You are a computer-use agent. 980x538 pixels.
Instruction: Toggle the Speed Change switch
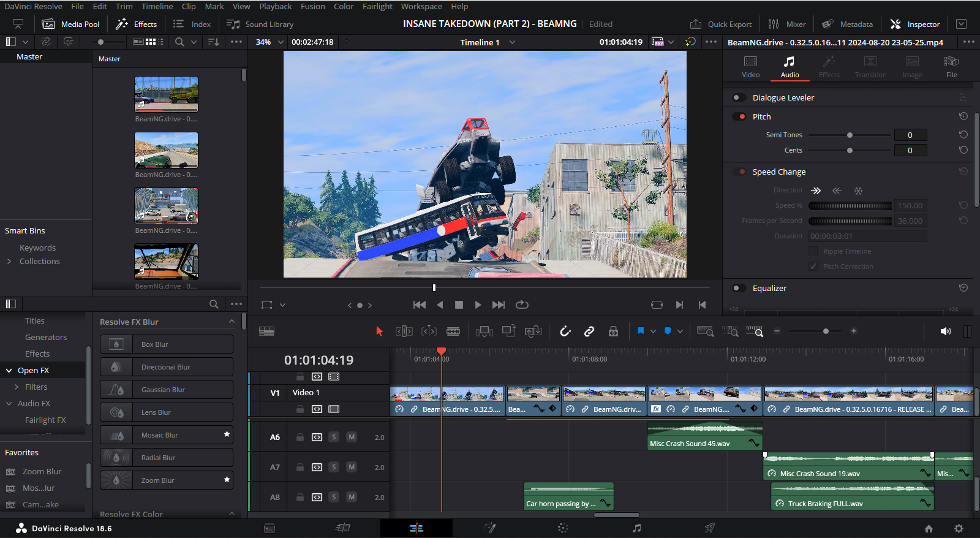pos(739,172)
